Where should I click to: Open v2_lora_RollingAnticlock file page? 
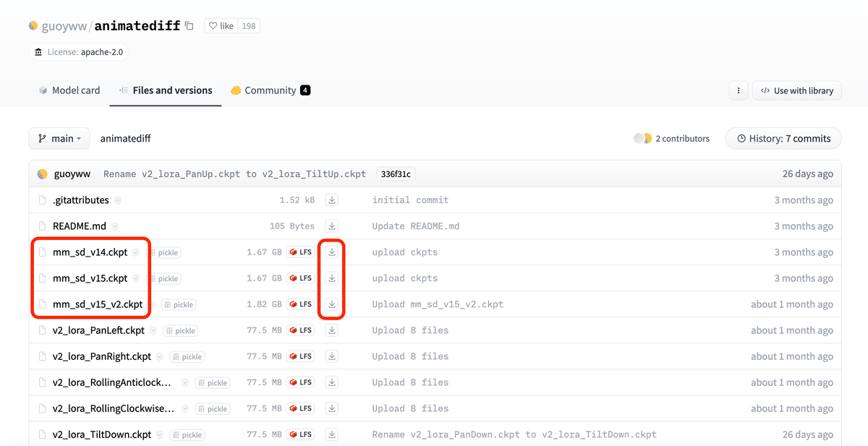(114, 382)
